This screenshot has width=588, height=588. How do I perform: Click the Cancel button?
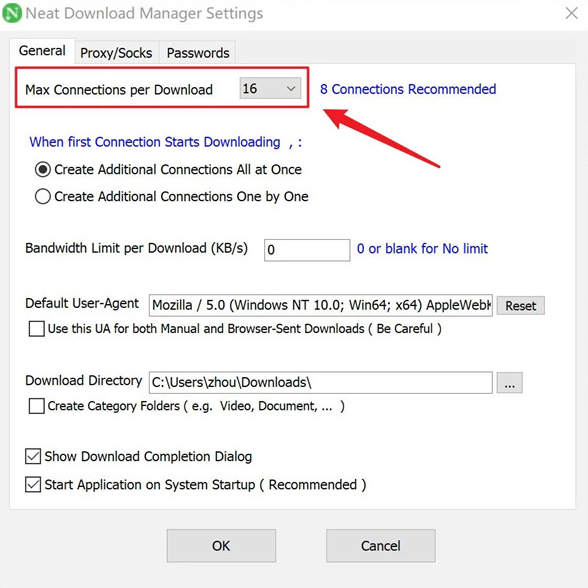[x=381, y=546]
